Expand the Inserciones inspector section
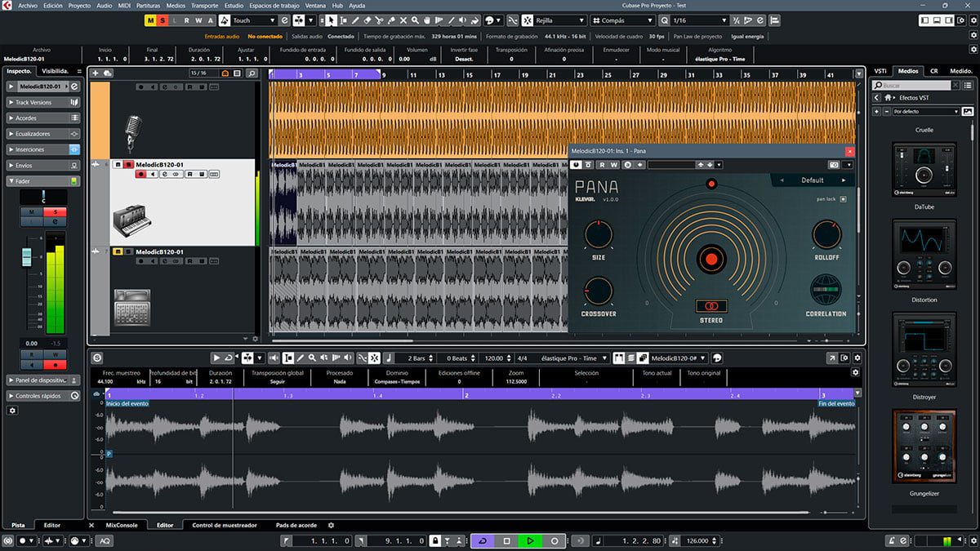This screenshot has width=980, height=551. 43,149
